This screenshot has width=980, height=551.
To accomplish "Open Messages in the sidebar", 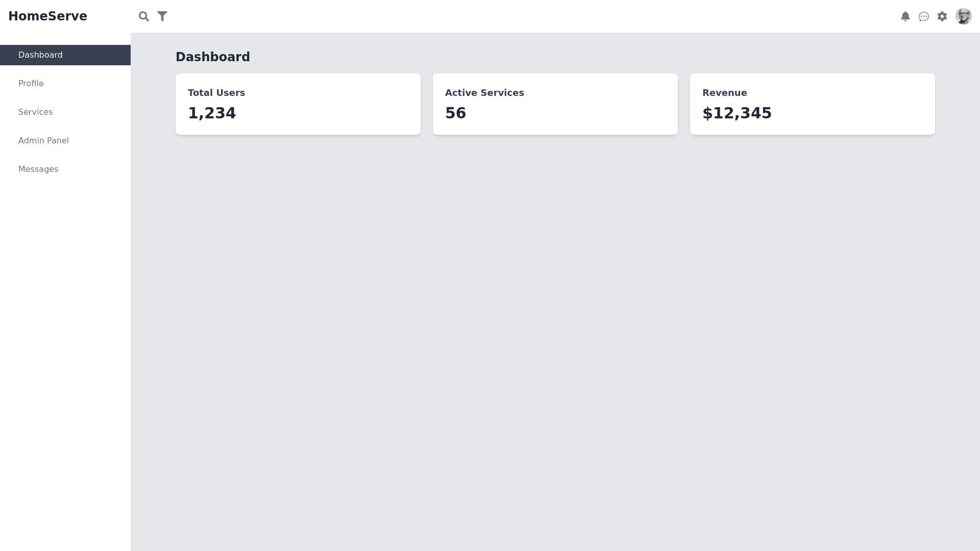I will click(38, 169).
